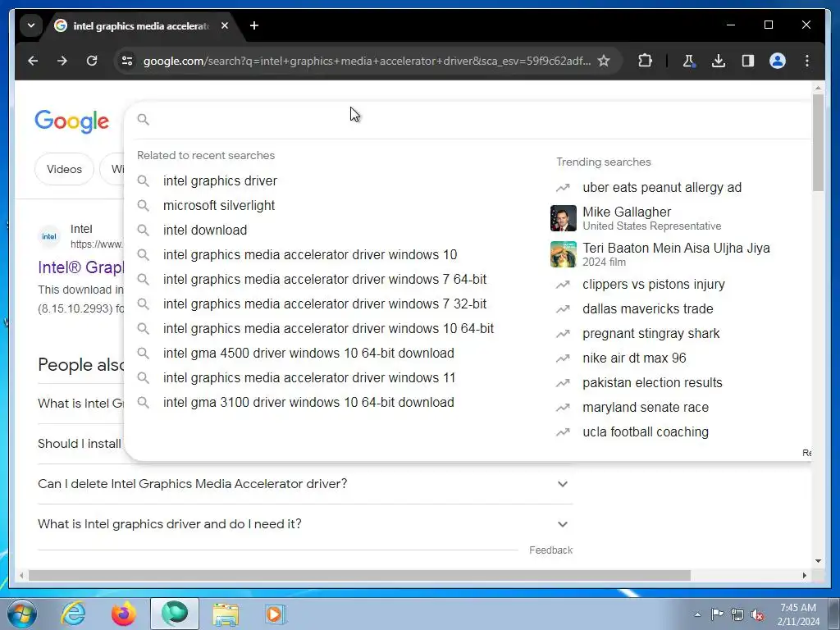Select suggestion accelerator driver windows 10 64-bit
Image resolution: width=840 pixels, height=630 pixels.
(x=328, y=329)
